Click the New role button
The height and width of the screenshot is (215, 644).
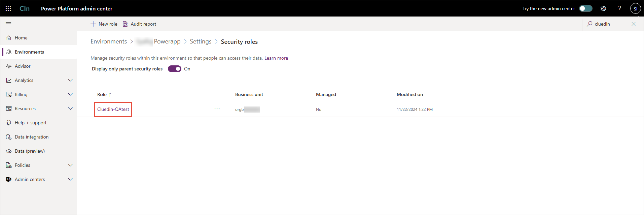(x=104, y=24)
